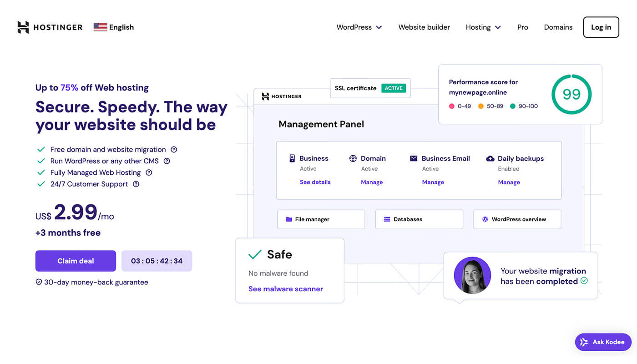Screen dimensions: 637x364
Task: Go to the Pro menu item
Action: [x=522, y=27]
